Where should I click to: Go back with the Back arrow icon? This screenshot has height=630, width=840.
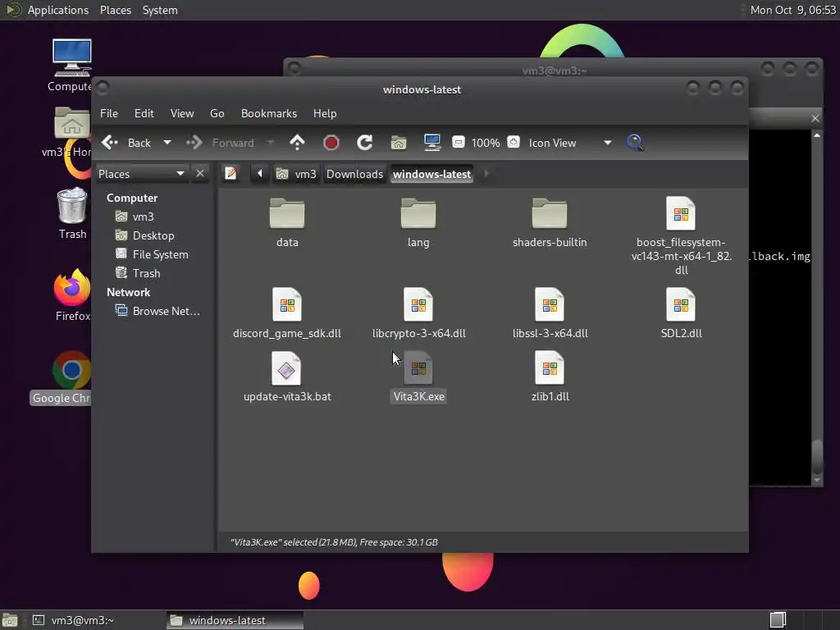click(x=110, y=143)
